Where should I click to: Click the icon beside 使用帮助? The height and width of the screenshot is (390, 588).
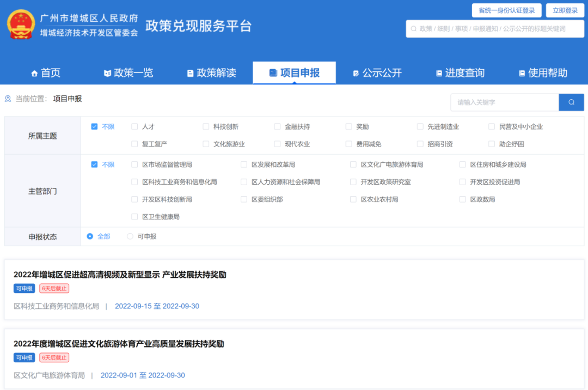click(522, 74)
